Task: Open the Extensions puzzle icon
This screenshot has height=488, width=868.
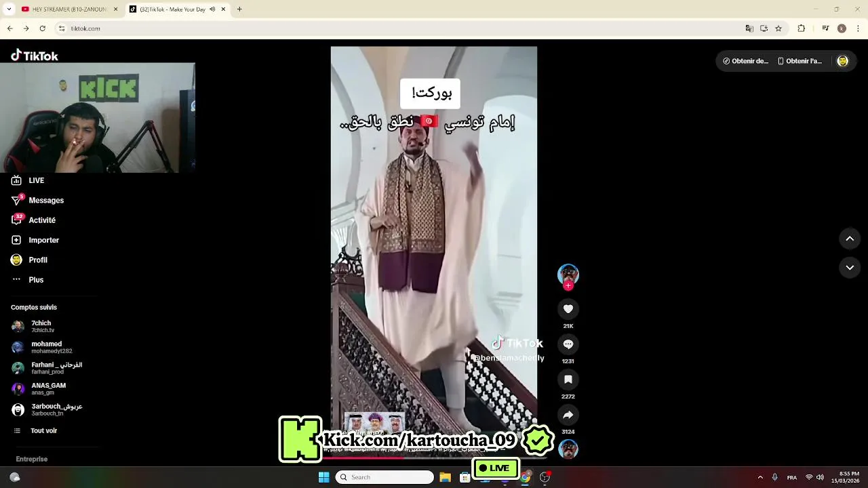Action: 802,28
